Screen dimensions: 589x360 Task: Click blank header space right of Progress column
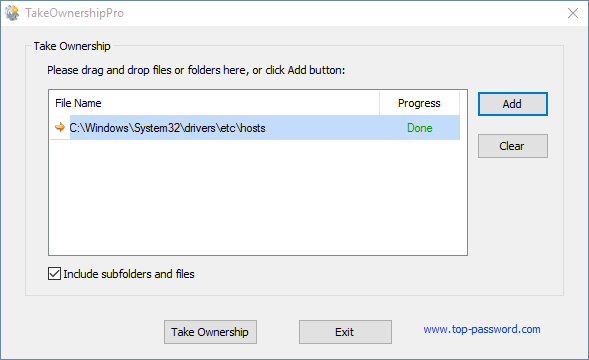(463, 103)
